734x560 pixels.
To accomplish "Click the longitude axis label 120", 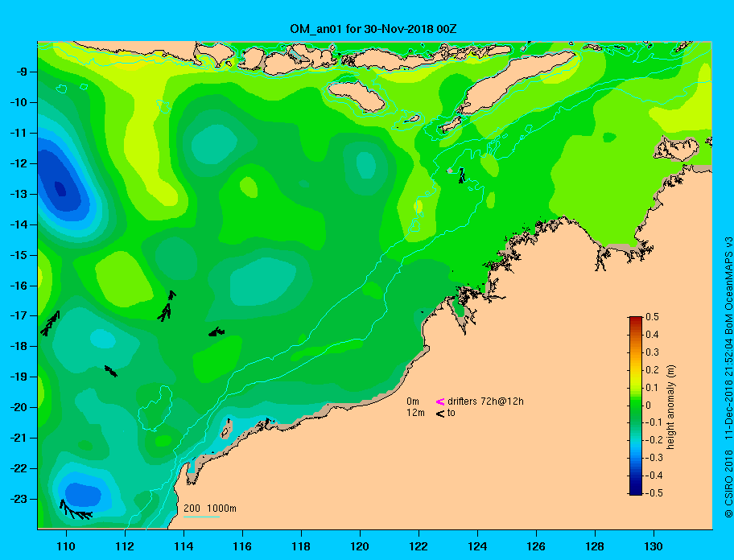I will click(x=360, y=546).
